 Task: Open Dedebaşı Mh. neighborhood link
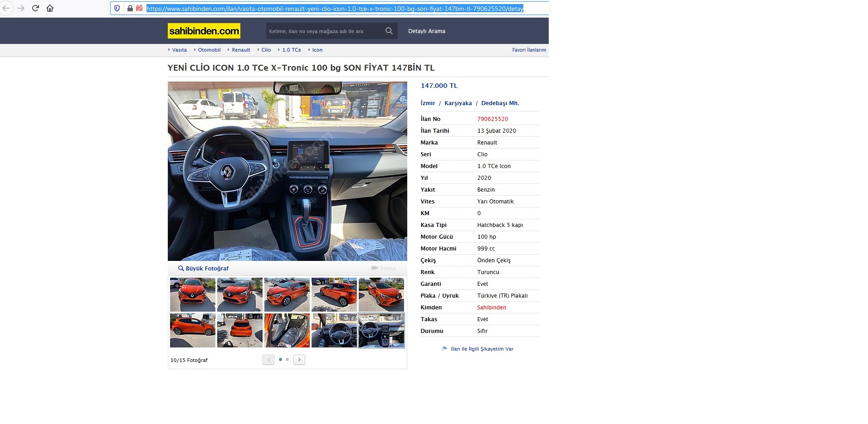(x=500, y=103)
